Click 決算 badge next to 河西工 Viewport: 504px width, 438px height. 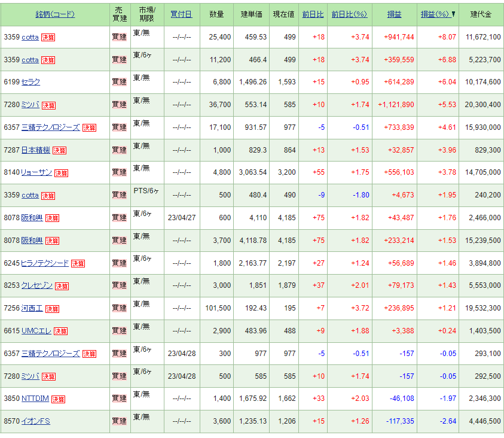tap(52, 309)
